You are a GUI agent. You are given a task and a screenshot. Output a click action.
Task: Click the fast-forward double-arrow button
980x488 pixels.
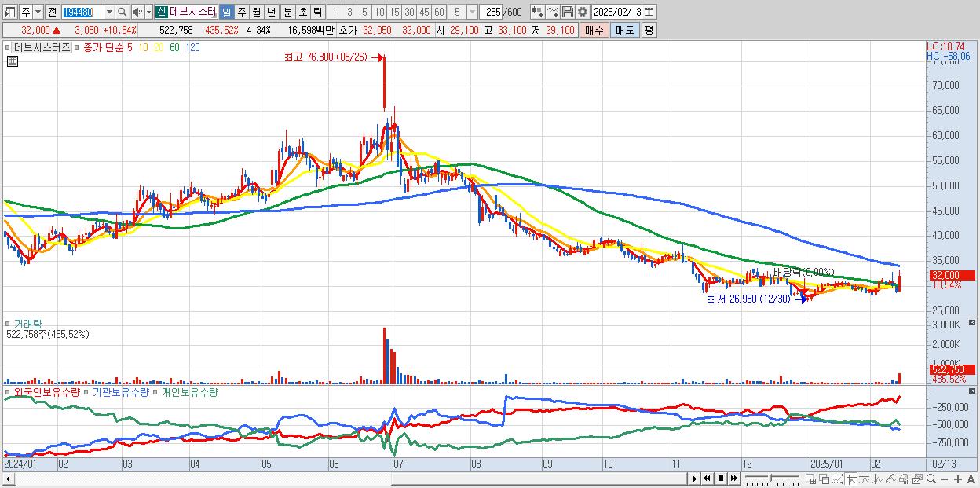pyautogui.click(x=734, y=479)
